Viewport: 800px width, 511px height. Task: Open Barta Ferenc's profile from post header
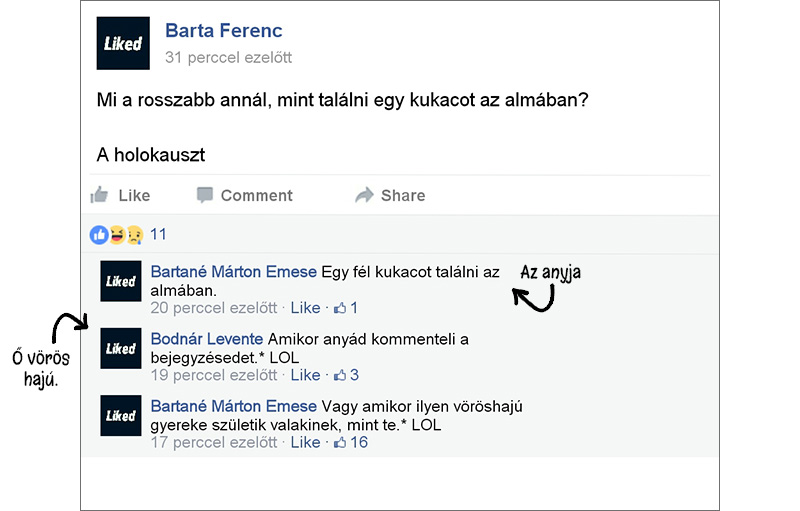click(223, 31)
